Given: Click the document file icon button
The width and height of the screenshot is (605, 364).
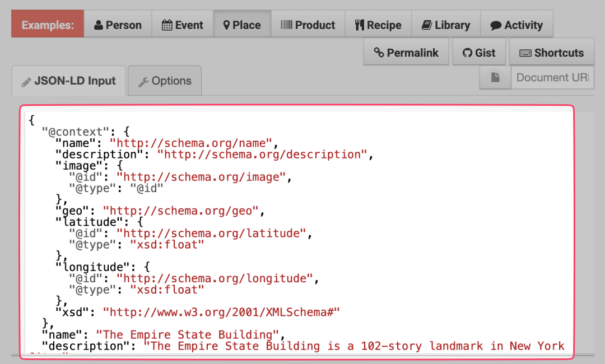Looking at the screenshot, I should [495, 77].
